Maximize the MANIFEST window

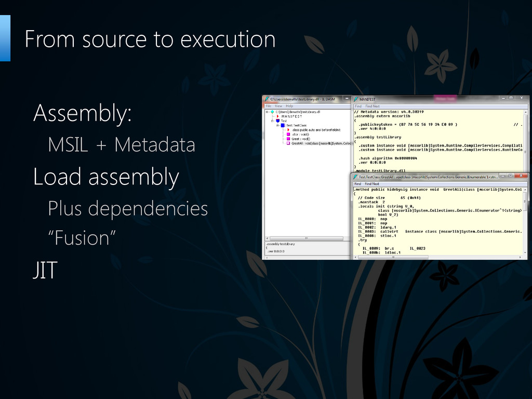(x=511, y=98)
